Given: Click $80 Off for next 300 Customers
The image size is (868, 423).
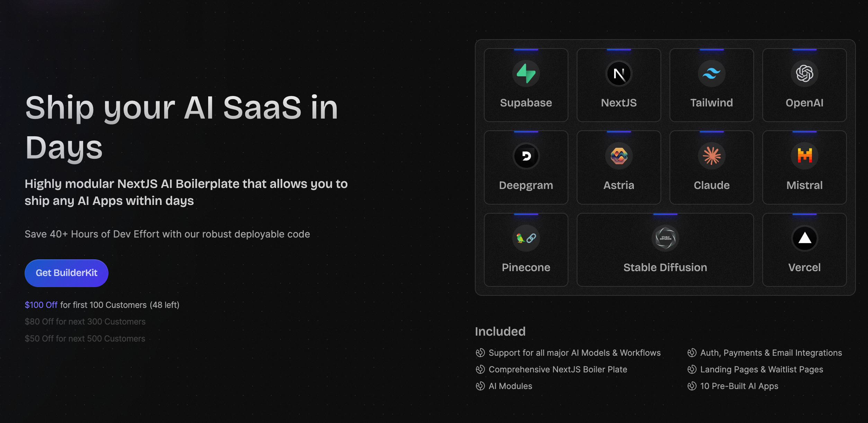Looking at the screenshot, I should click(x=85, y=322).
